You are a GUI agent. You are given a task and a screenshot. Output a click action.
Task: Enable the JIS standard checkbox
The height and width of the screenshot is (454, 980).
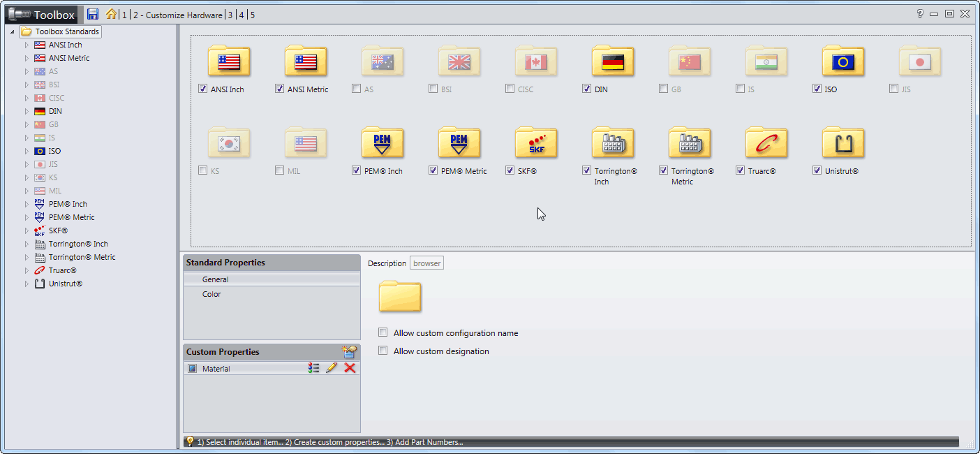click(893, 89)
